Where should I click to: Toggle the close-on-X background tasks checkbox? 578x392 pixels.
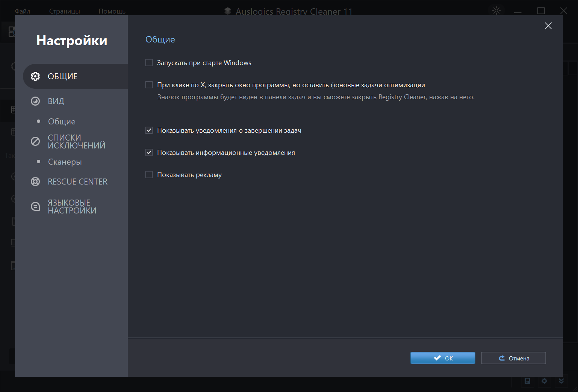click(149, 85)
